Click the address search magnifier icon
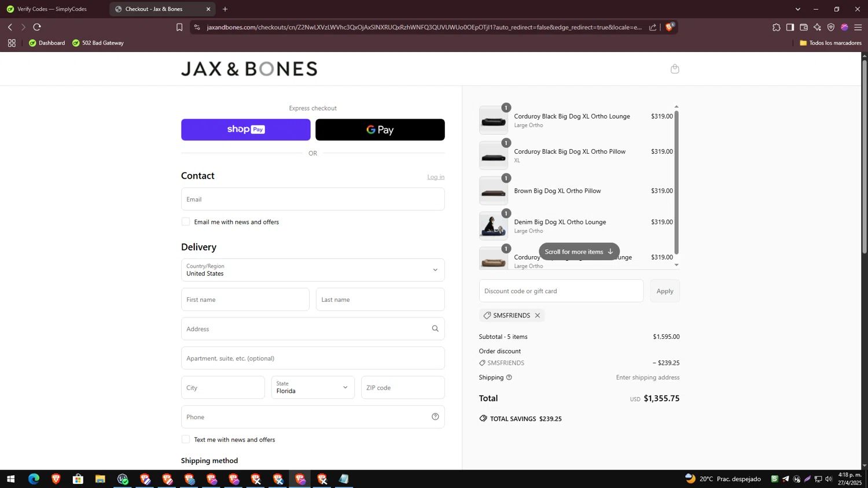 coord(435,328)
